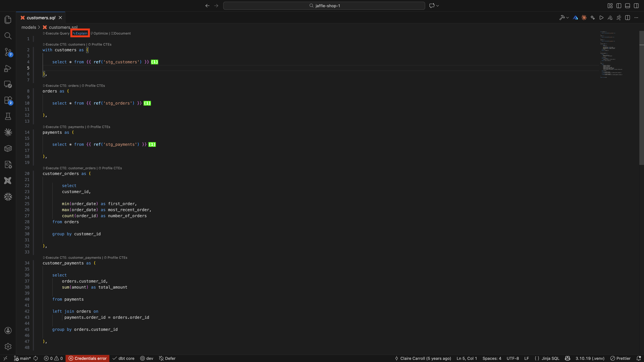Toggle primary side bar visibility

tap(619, 6)
